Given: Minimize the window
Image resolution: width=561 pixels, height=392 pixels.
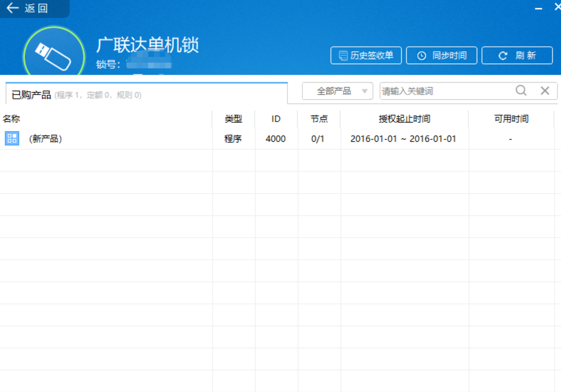Looking at the screenshot, I should [539, 9].
